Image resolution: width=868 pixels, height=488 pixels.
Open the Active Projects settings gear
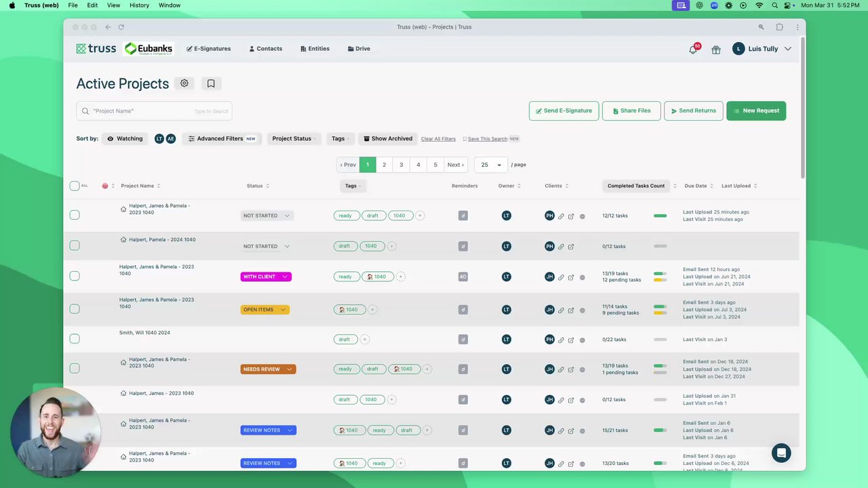click(x=184, y=83)
